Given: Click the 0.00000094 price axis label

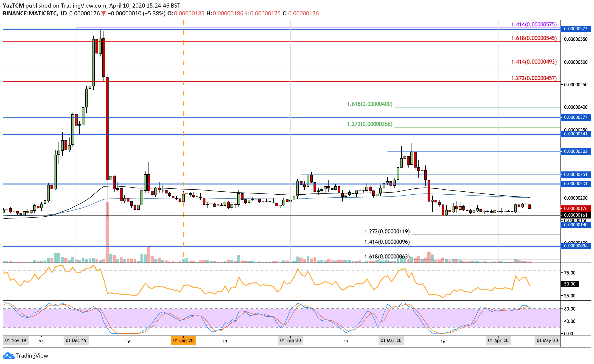Looking at the screenshot, I should [576, 246].
